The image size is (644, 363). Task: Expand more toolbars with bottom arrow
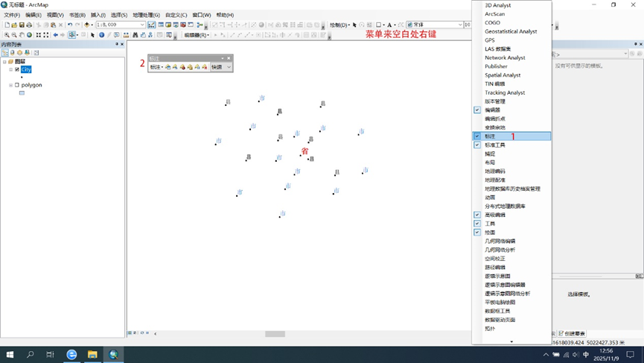click(x=511, y=341)
